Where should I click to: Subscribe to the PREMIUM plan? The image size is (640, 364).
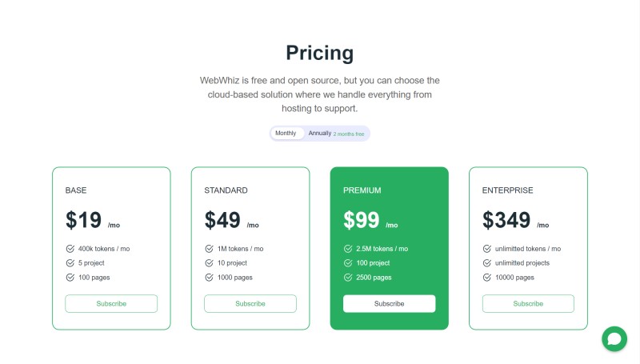click(389, 304)
